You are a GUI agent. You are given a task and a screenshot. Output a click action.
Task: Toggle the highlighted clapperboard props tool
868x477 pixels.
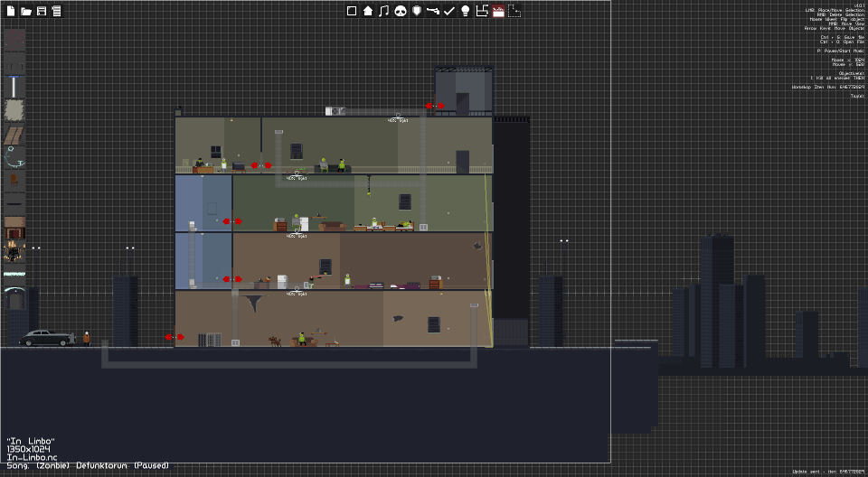pos(498,11)
